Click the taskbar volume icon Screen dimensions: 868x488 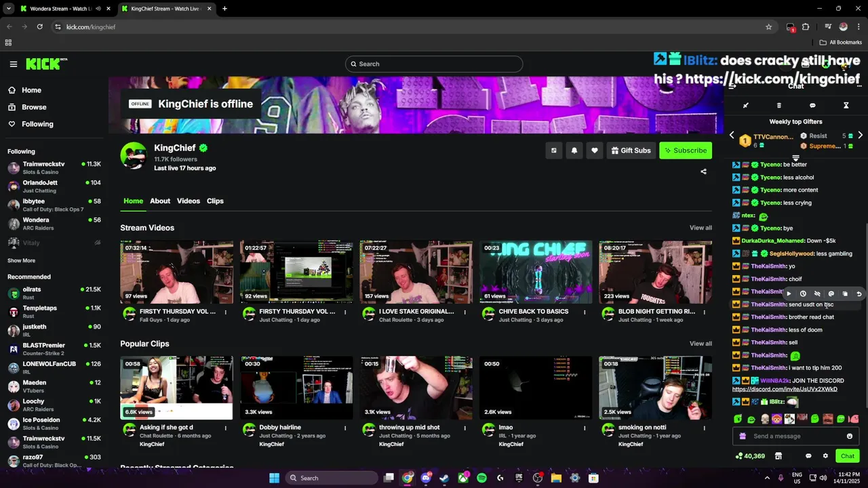[x=823, y=478]
